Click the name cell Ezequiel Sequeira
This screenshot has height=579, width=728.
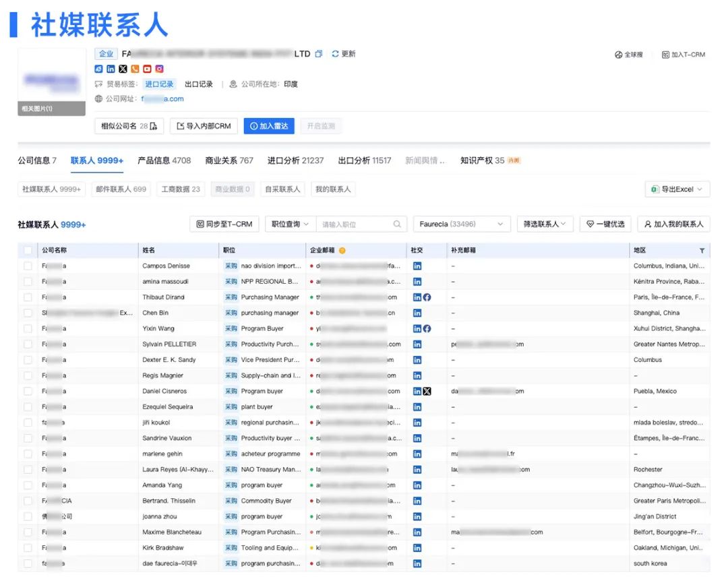[x=168, y=406]
